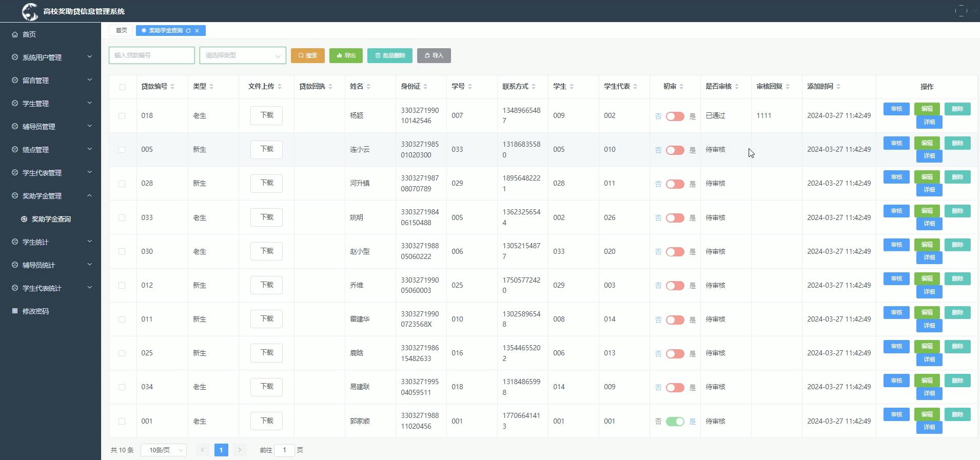Click the gray 导入 button
This screenshot has width=980, height=460.
[434, 55]
